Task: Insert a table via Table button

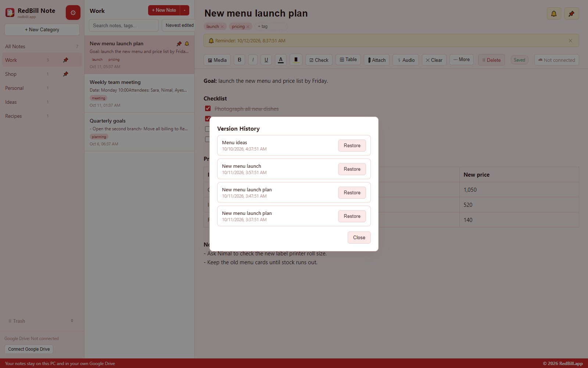Action: 348,60
